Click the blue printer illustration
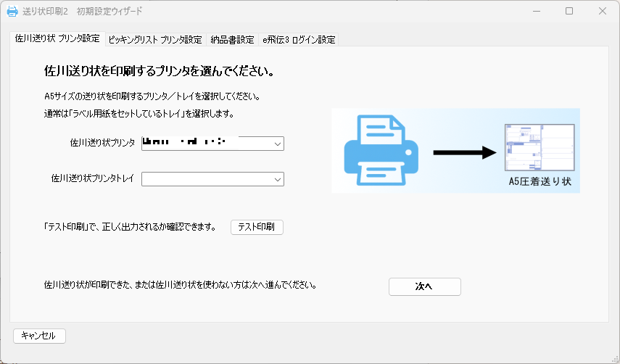The width and height of the screenshot is (620, 364). coord(381,150)
